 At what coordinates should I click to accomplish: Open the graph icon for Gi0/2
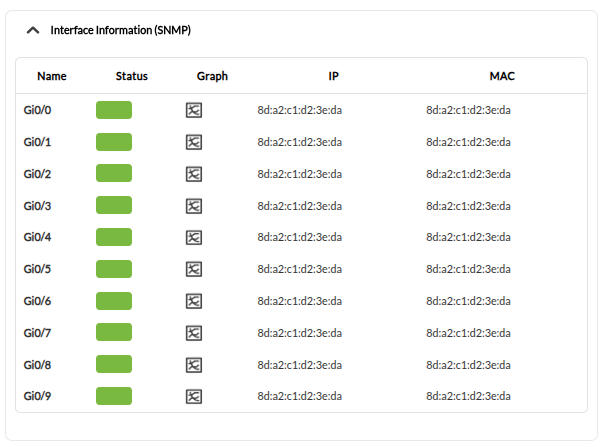194,174
